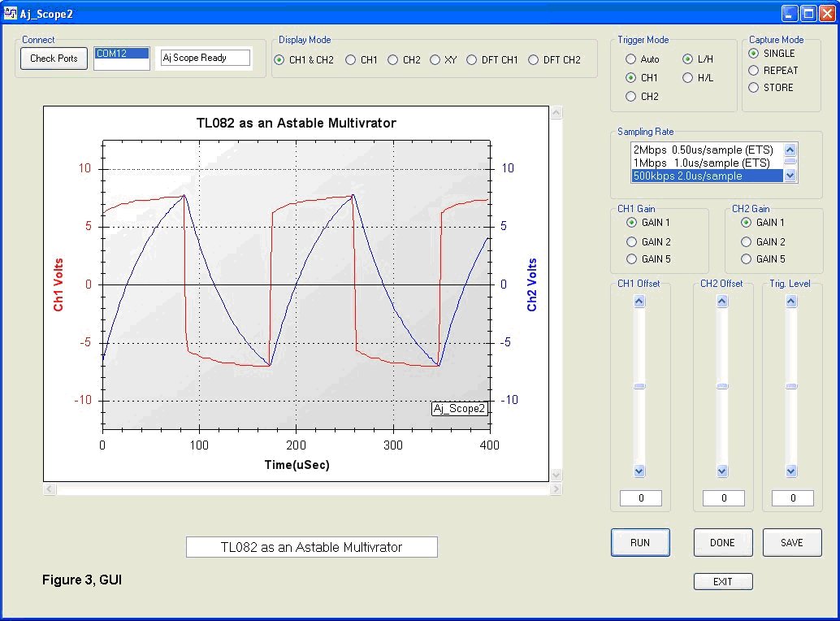Select Auto trigger mode
This screenshot has width=840, height=621.
[630, 59]
